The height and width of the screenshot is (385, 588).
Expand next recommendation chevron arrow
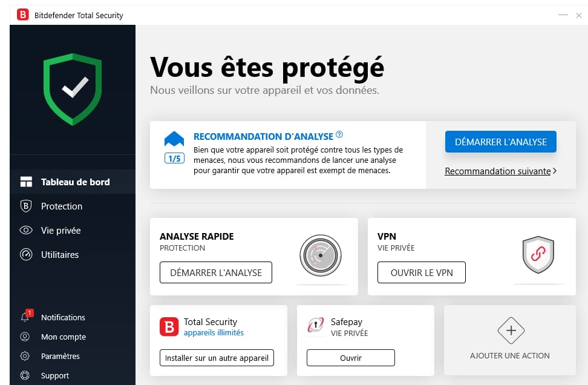point(555,171)
